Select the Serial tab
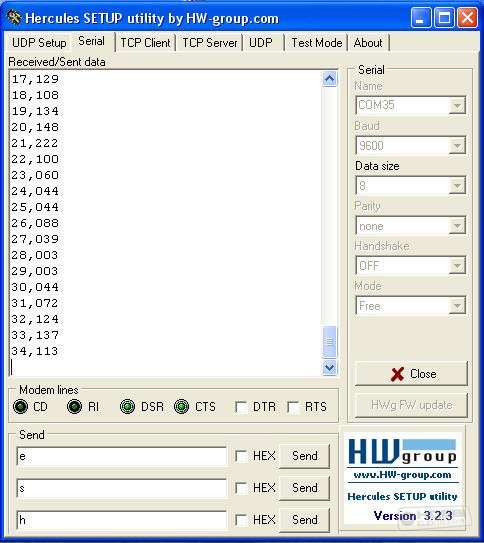This screenshot has height=543, width=484. tap(92, 42)
